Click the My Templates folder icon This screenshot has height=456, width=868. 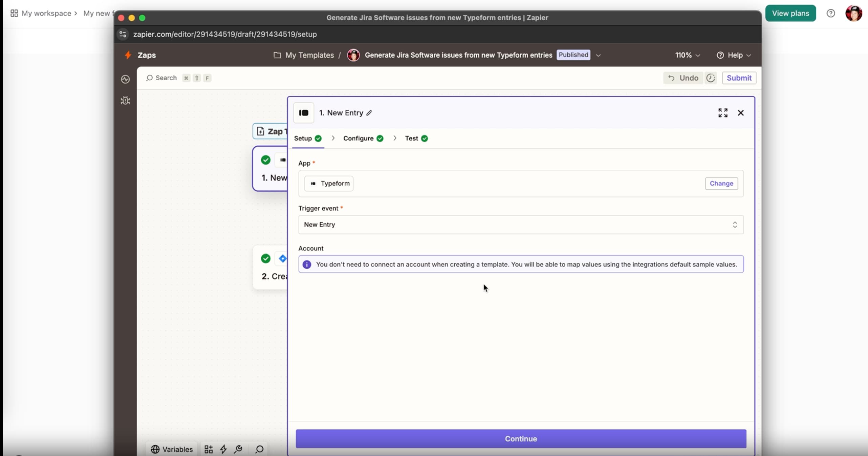pos(277,55)
